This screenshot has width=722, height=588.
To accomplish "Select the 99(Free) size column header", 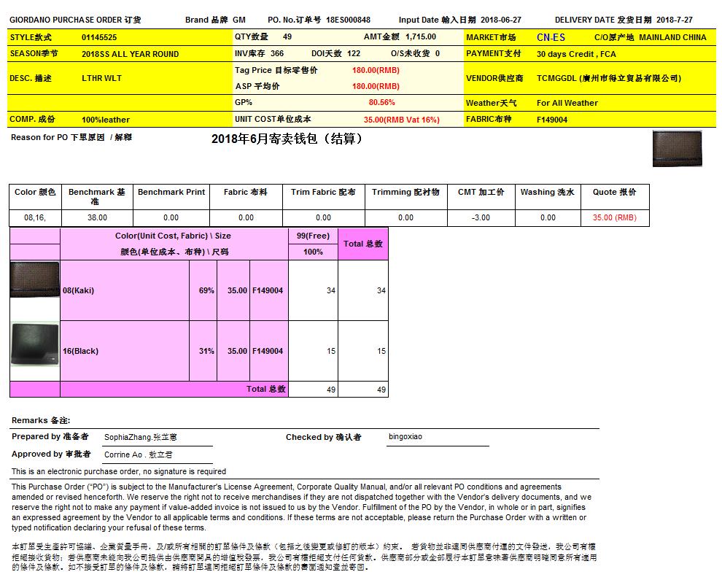I will 313,236.
